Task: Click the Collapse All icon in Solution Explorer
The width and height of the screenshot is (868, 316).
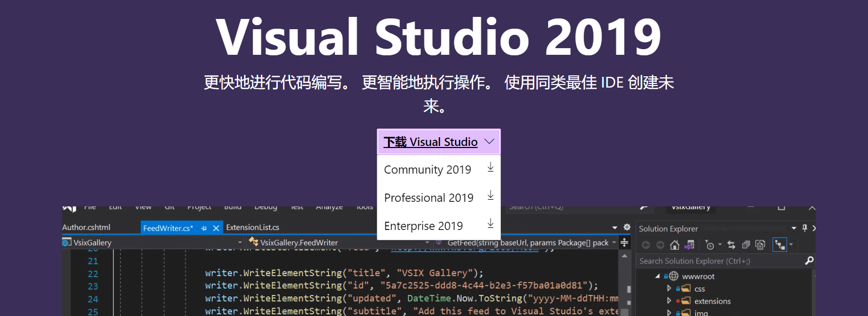Action: coord(746,245)
